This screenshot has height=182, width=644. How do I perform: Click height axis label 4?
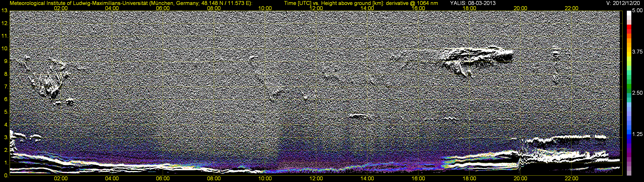pos(6,125)
